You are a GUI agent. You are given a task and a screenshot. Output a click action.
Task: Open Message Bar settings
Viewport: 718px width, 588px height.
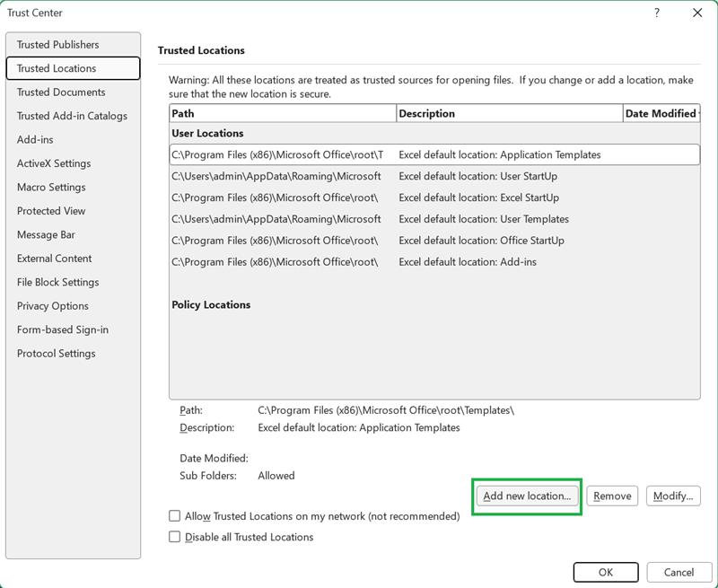pyautogui.click(x=73, y=235)
